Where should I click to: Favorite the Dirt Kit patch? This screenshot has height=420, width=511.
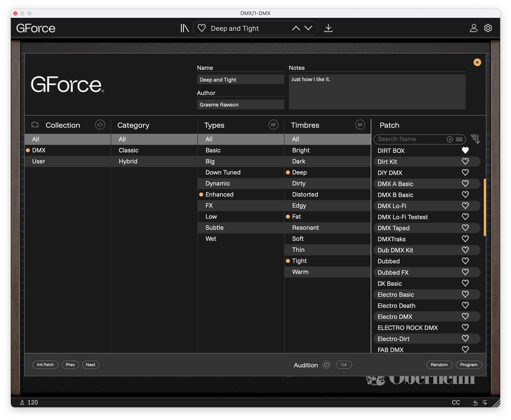(x=465, y=161)
